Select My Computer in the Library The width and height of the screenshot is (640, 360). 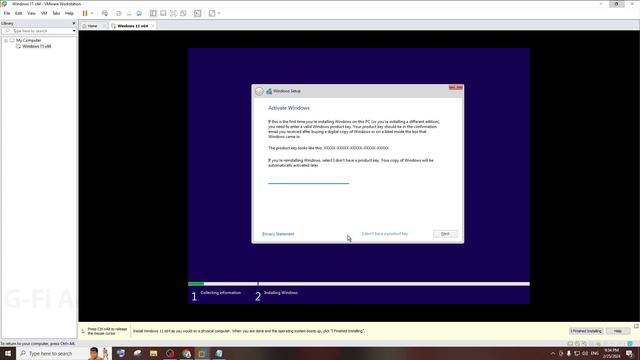(29, 40)
